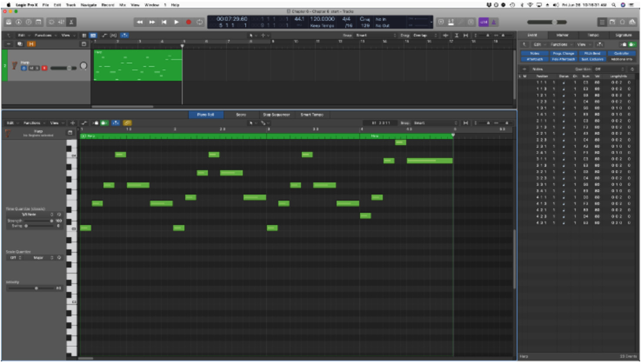Open the File menu in menu bar
The width and height of the screenshot is (641, 364).
(x=46, y=5)
